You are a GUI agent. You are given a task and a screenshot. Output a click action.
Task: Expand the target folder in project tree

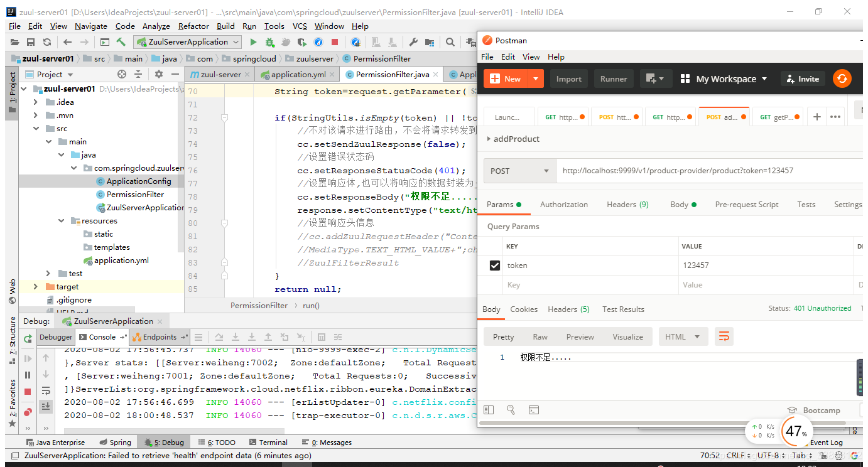click(x=35, y=286)
